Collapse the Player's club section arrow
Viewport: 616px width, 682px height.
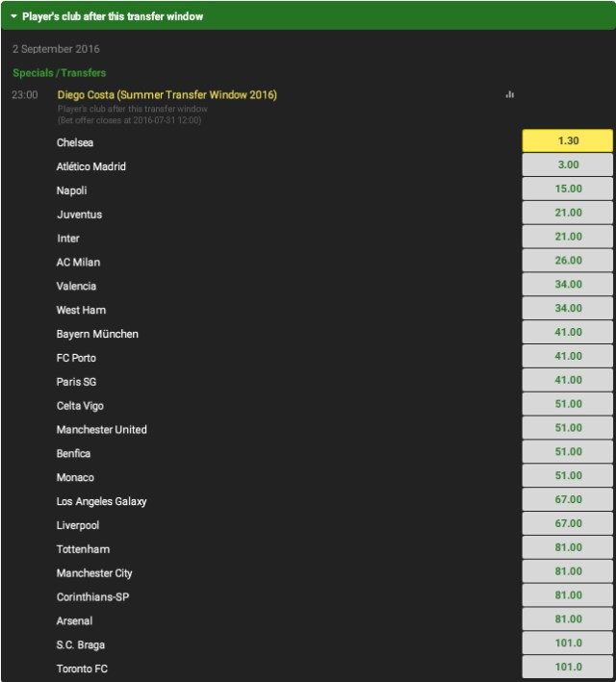pyautogui.click(x=13, y=16)
